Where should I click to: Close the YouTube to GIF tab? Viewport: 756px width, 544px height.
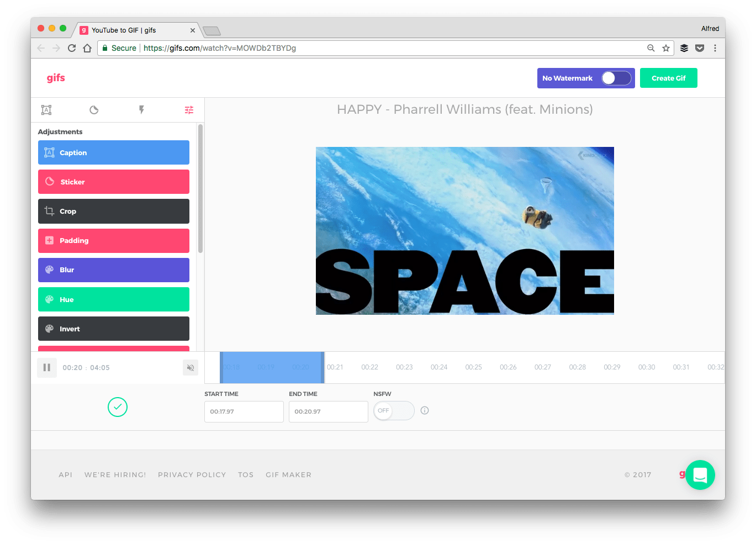point(193,30)
